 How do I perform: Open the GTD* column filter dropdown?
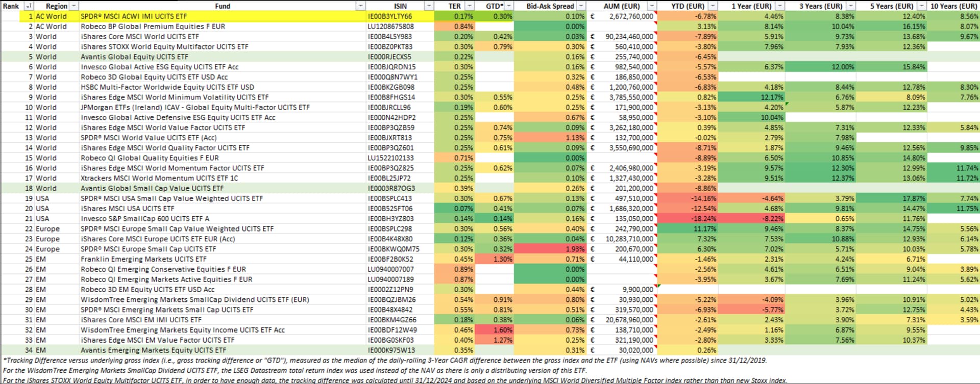coord(509,6)
